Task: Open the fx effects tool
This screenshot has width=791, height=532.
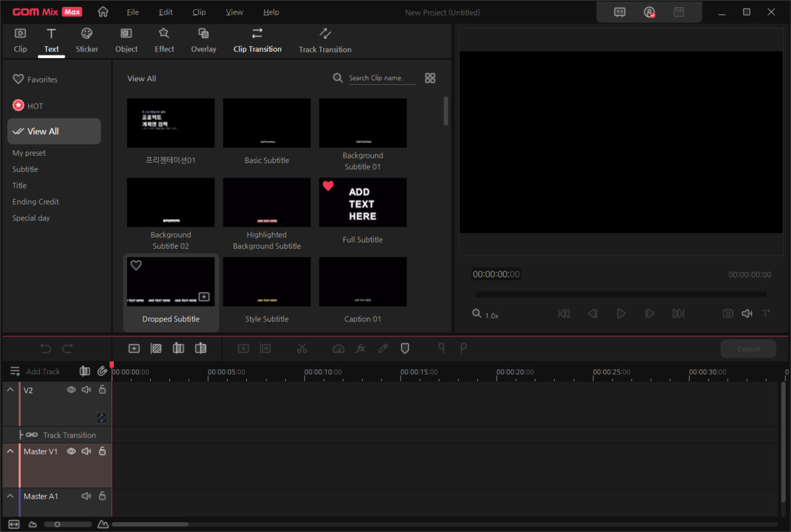Action: coord(361,349)
